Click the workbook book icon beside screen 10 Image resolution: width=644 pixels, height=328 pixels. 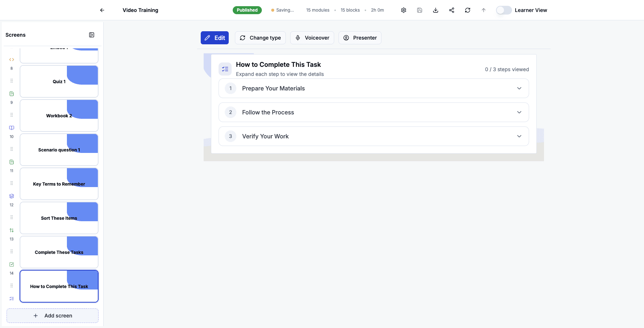coord(11,127)
